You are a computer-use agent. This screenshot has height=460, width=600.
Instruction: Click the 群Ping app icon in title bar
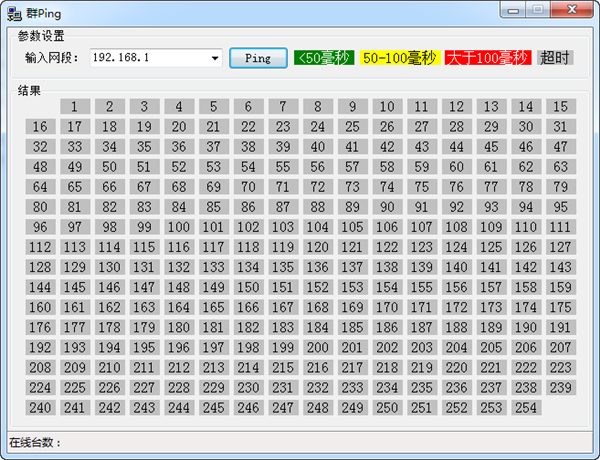click(15, 10)
